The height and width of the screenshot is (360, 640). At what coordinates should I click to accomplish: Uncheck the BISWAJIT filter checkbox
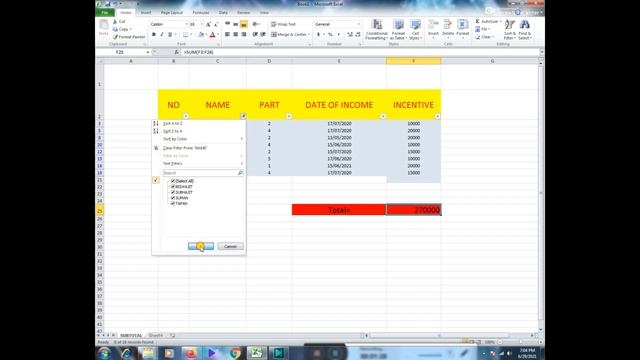173,187
